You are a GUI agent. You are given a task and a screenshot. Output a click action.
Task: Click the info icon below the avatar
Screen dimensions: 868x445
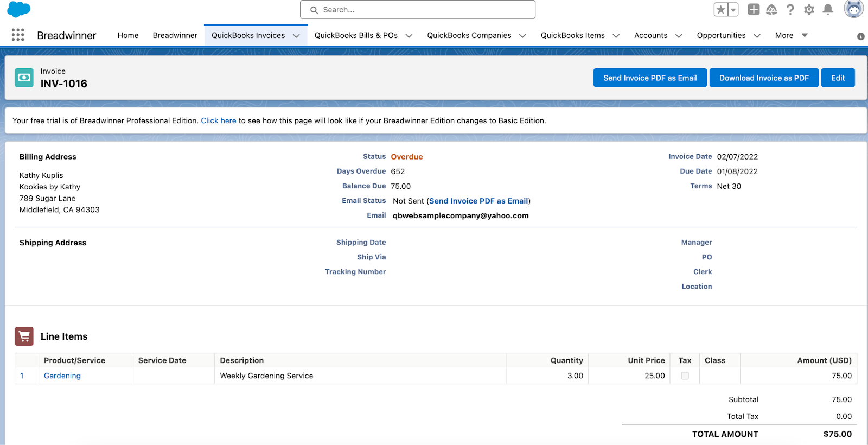click(860, 36)
